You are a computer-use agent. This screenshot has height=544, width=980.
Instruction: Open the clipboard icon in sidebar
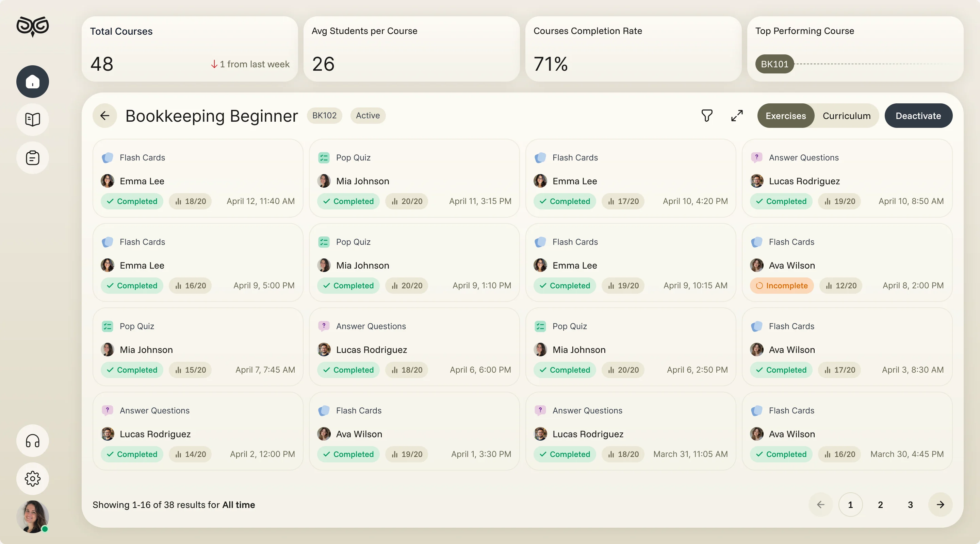tap(33, 157)
